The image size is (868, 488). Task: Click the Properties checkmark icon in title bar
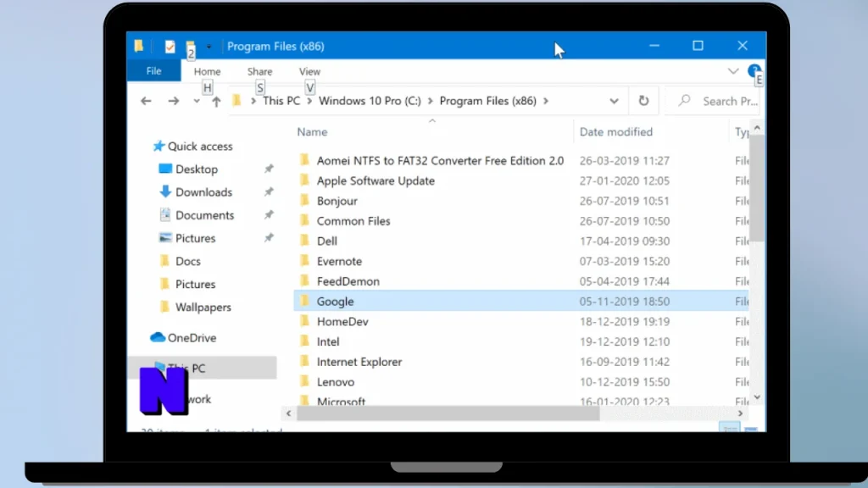click(x=170, y=47)
